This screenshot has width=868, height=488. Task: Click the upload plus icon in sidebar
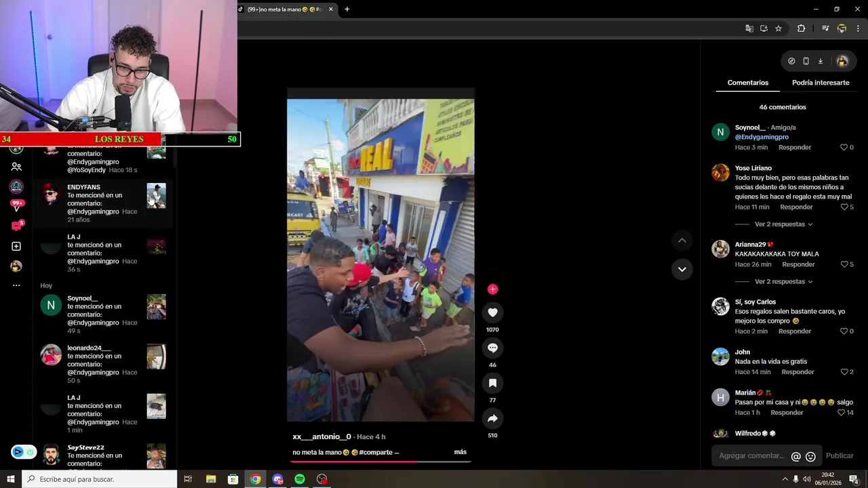(16, 246)
